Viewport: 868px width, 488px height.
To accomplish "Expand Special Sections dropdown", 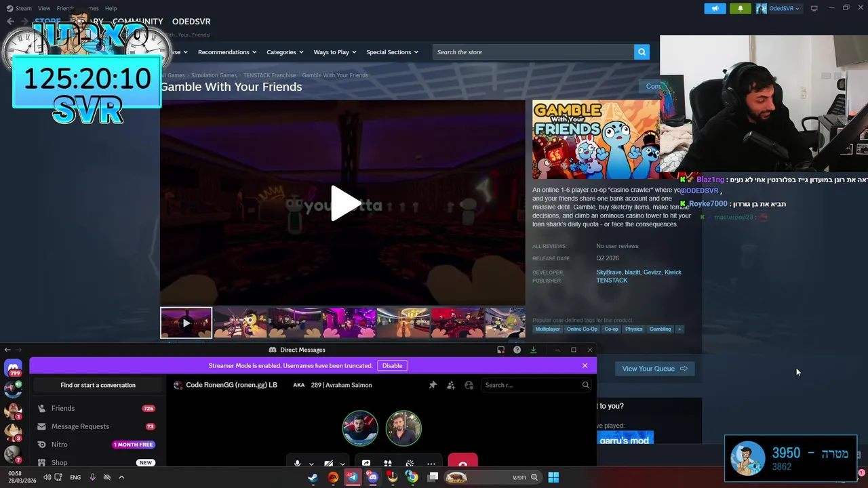I will pos(392,52).
